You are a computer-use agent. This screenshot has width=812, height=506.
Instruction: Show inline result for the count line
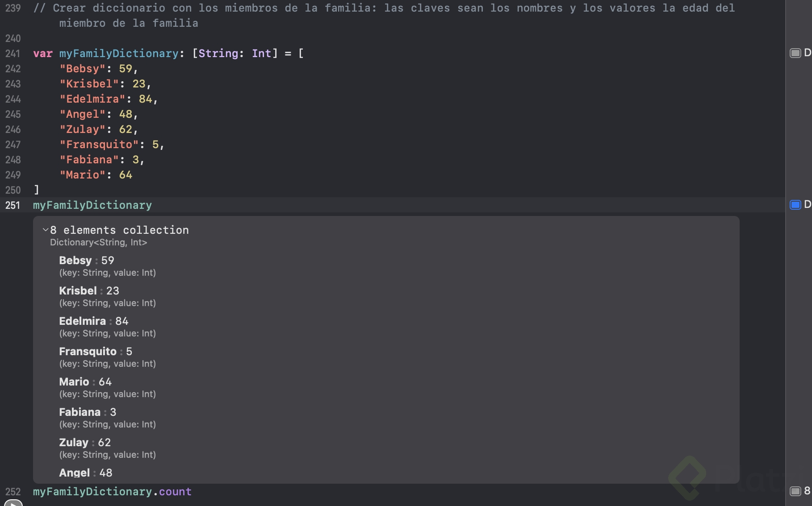(x=795, y=491)
